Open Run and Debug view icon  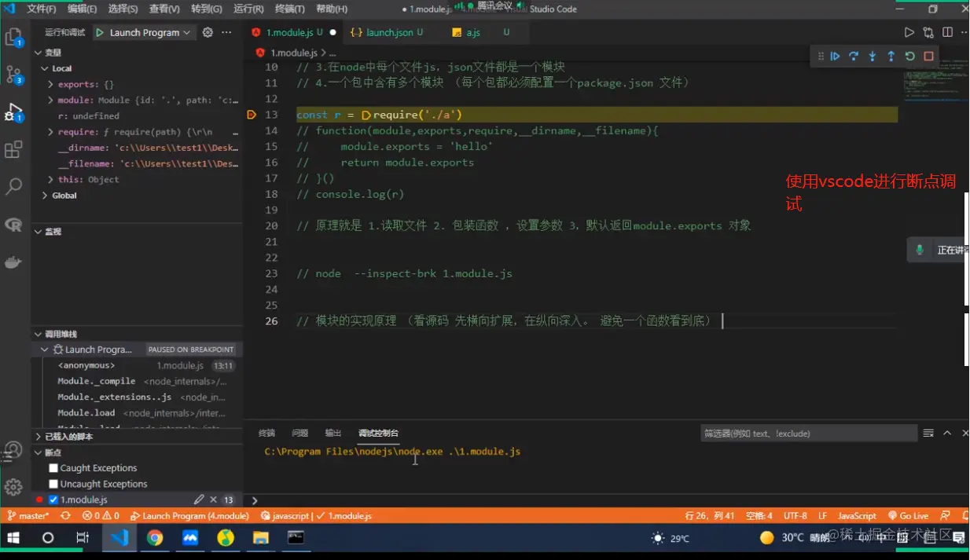pos(14,112)
